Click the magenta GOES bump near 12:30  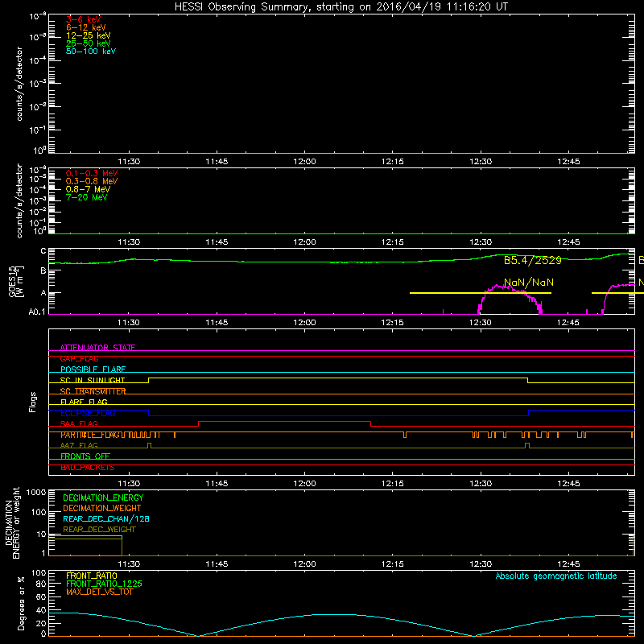tap(510, 299)
